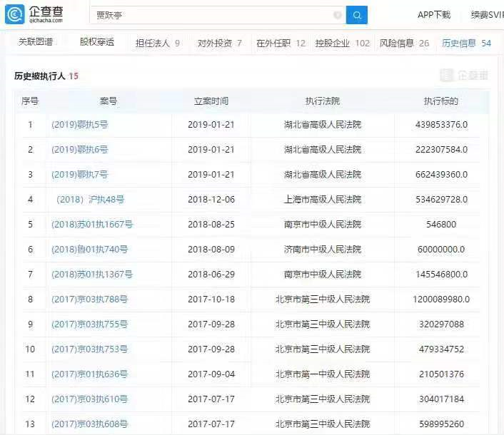
Task: Open case link (2017)京01执636号
Action: click(x=90, y=374)
